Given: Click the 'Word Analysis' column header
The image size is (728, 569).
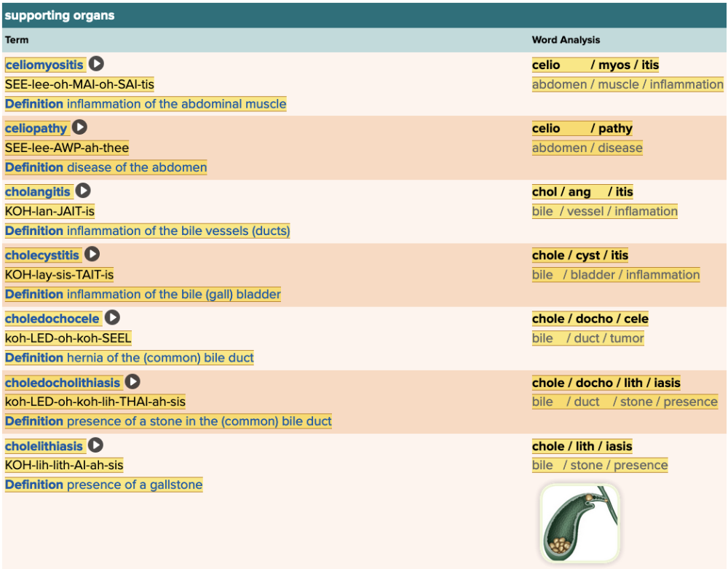Looking at the screenshot, I should (566, 40).
